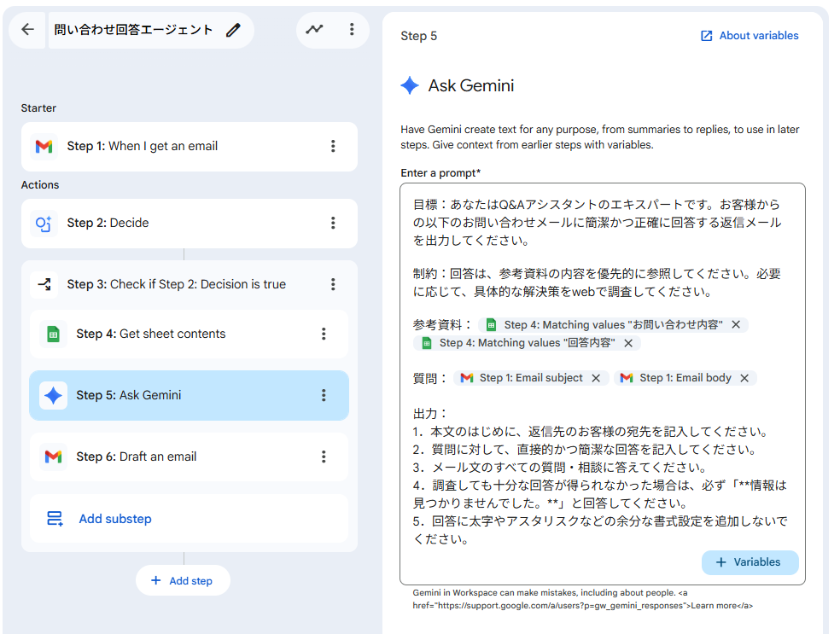The height and width of the screenshot is (634, 840).
Task: Remove the "回答内容" variable chip
Action: (628, 343)
